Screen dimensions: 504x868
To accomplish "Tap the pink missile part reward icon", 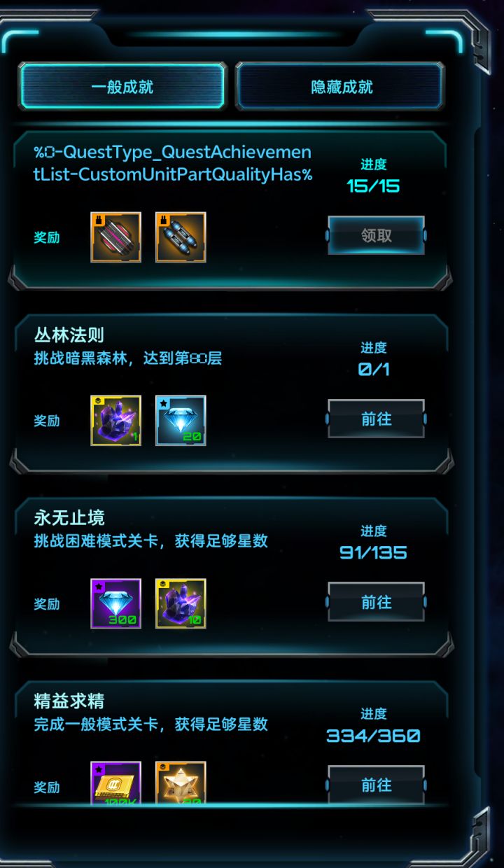I will tap(115, 237).
